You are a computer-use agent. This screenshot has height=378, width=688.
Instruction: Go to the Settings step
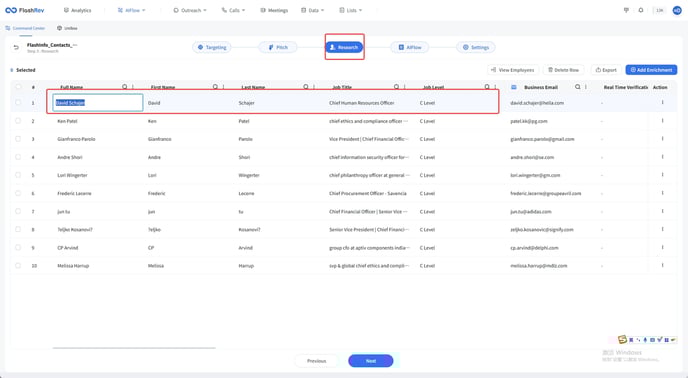[x=476, y=47]
